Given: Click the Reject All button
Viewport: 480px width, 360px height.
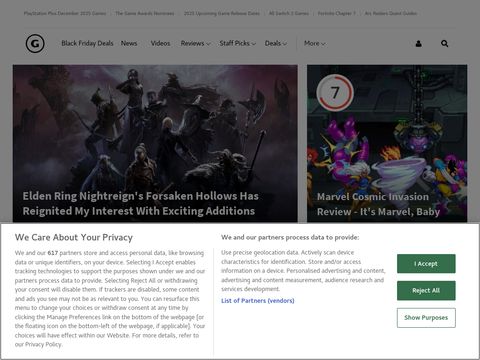Looking at the screenshot, I should pyautogui.click(x=426, y=291).
